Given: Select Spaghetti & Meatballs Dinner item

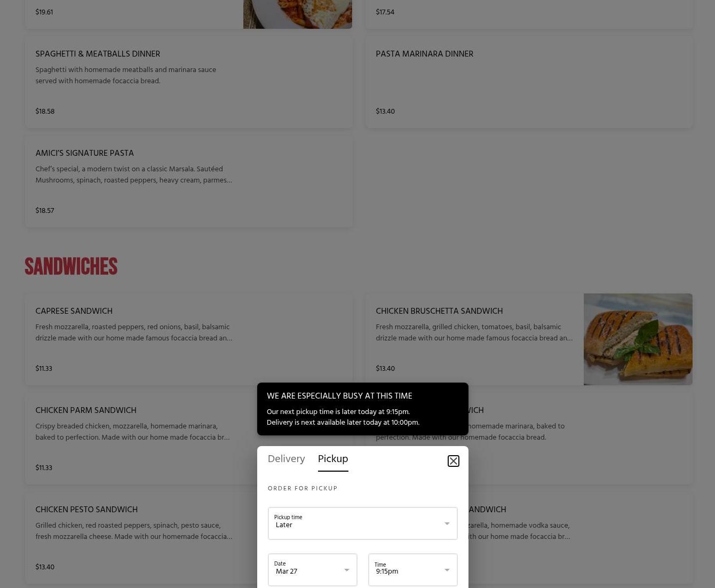Looking at the screenshot, I should click(x=188, y=82).
